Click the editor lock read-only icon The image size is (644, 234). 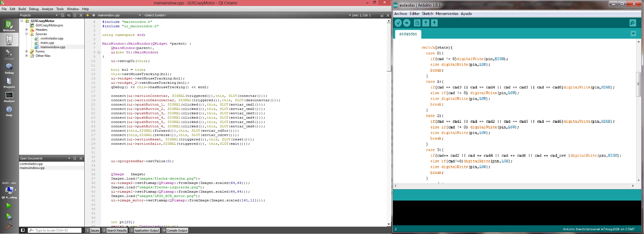coord(382,15)
